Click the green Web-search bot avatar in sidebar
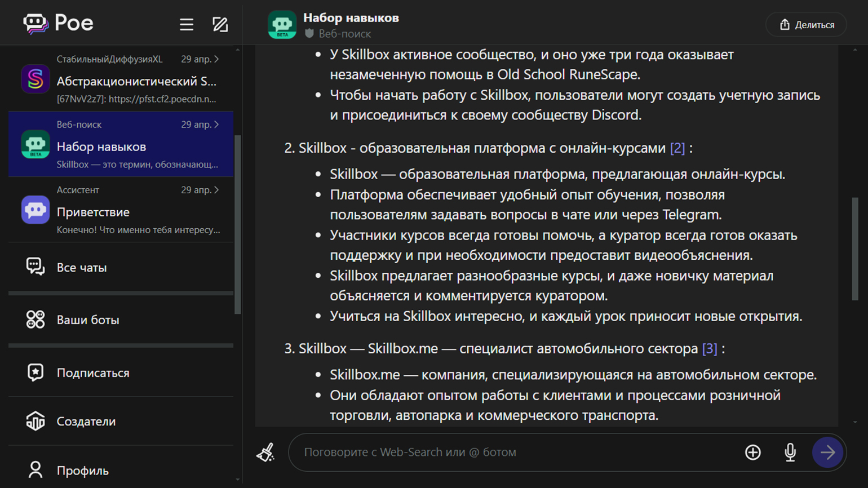Viewport: 868px width, 488px height. pyautogui.click(x=36, y=144)
